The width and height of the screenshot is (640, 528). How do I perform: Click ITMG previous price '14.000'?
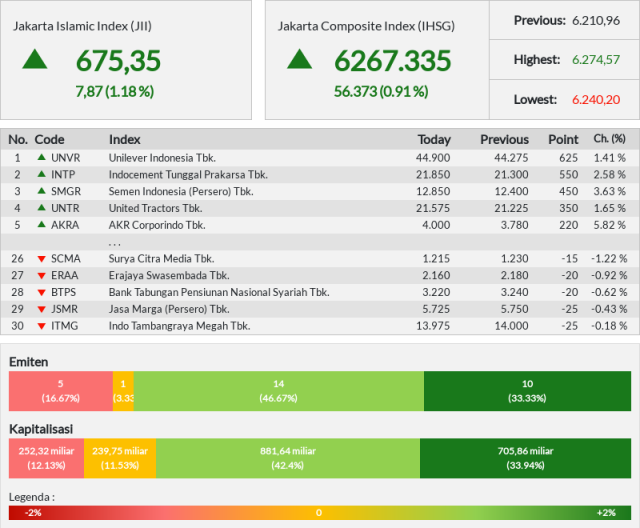click(x=511, y=326)
